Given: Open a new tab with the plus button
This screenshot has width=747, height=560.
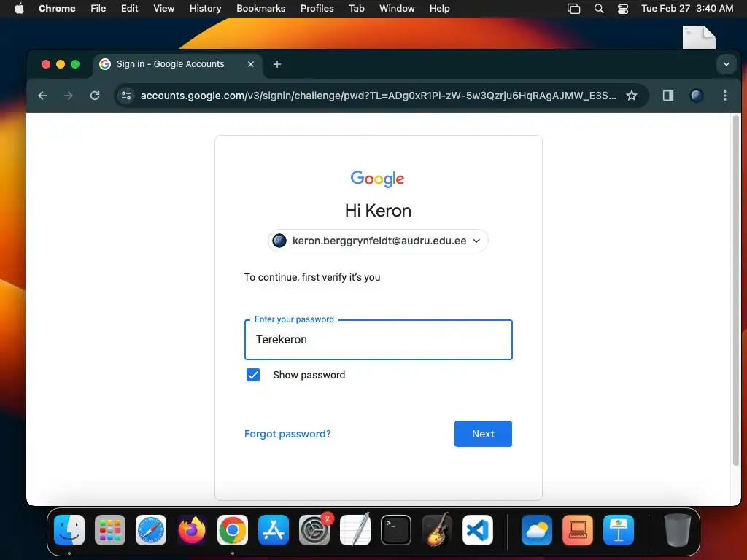Looking at the screenshot, I should tap(277, 64).
